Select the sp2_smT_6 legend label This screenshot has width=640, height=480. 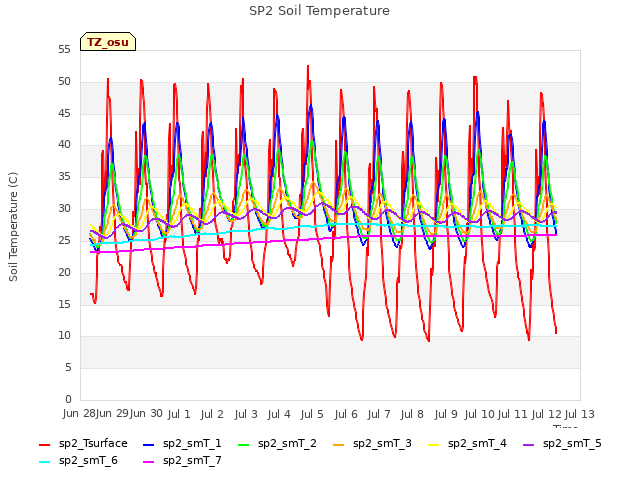click(x=88, y=461)
